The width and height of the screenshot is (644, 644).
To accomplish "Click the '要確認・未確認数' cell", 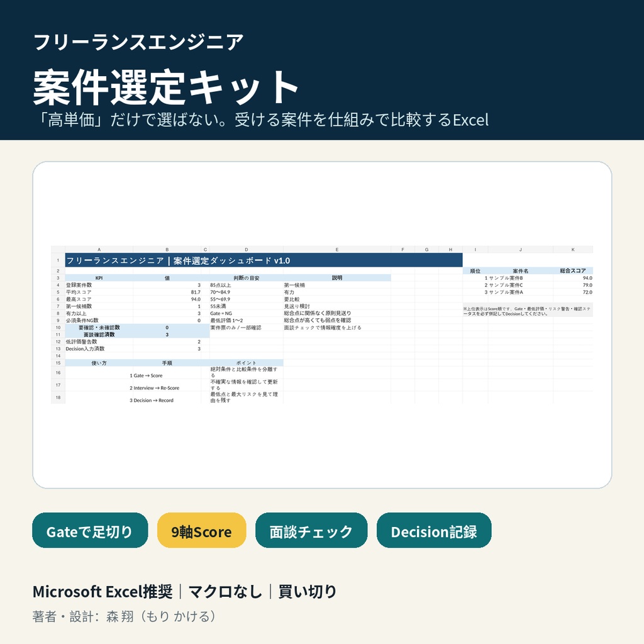I will (99, 328).
